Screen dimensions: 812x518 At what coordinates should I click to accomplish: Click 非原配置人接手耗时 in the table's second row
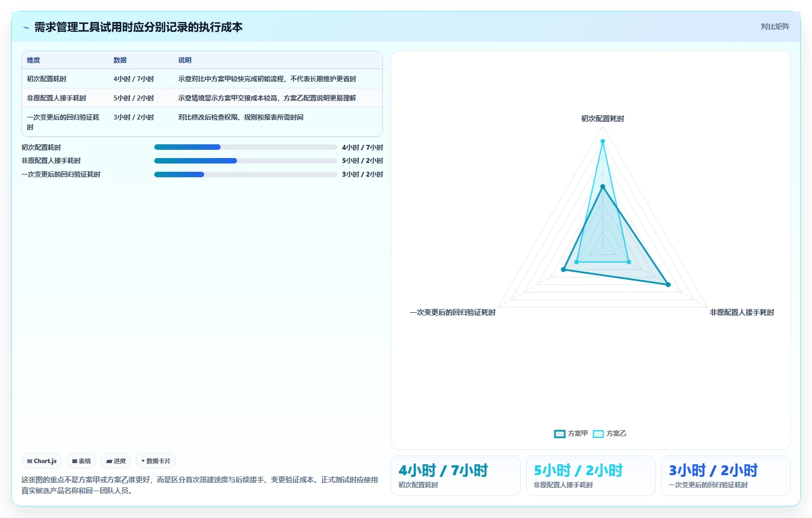coord(57,98)
